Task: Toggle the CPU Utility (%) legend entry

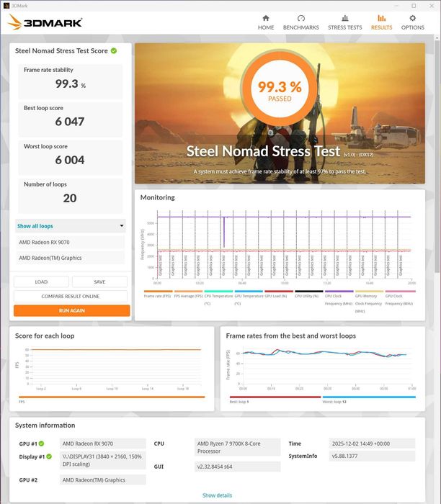Action: click(x=309, y=294)
